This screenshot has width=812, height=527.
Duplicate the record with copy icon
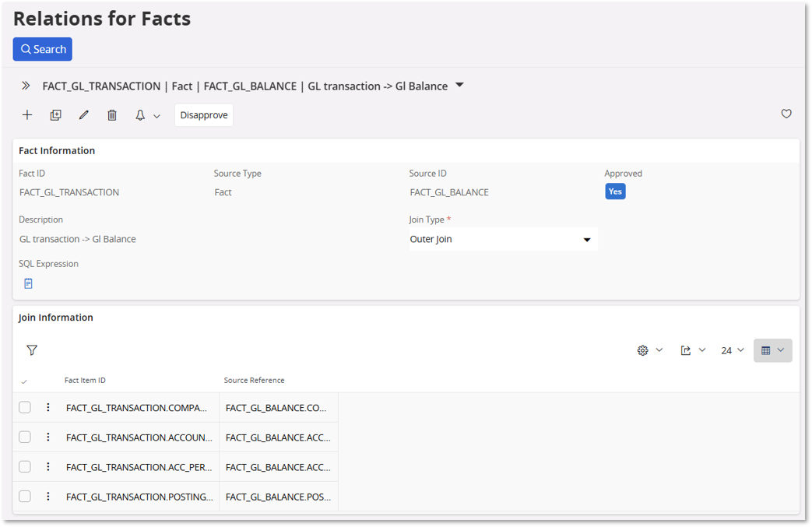click(x=55, y=115)
